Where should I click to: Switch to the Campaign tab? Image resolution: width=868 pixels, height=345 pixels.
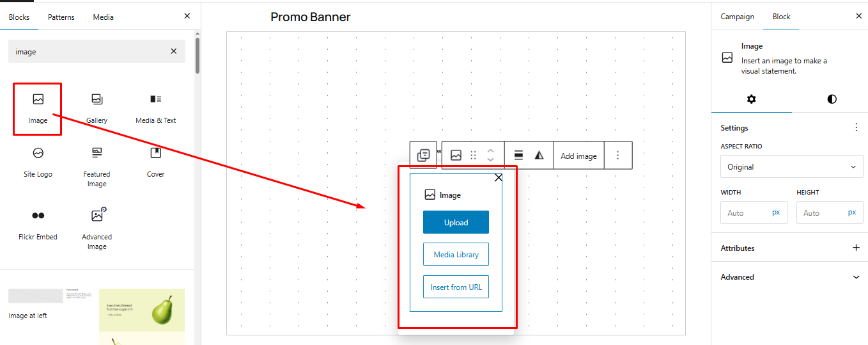[x=737, y=17]
